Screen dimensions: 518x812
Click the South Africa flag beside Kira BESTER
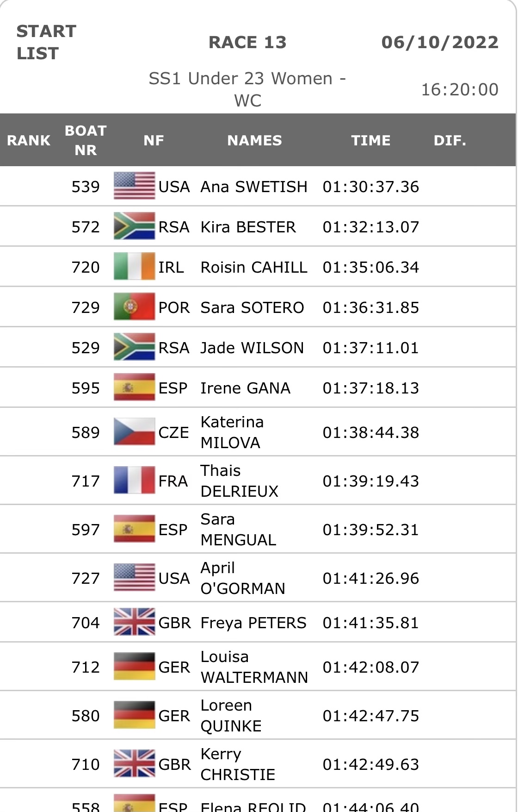pyautogui.click(x=134, y=226)
